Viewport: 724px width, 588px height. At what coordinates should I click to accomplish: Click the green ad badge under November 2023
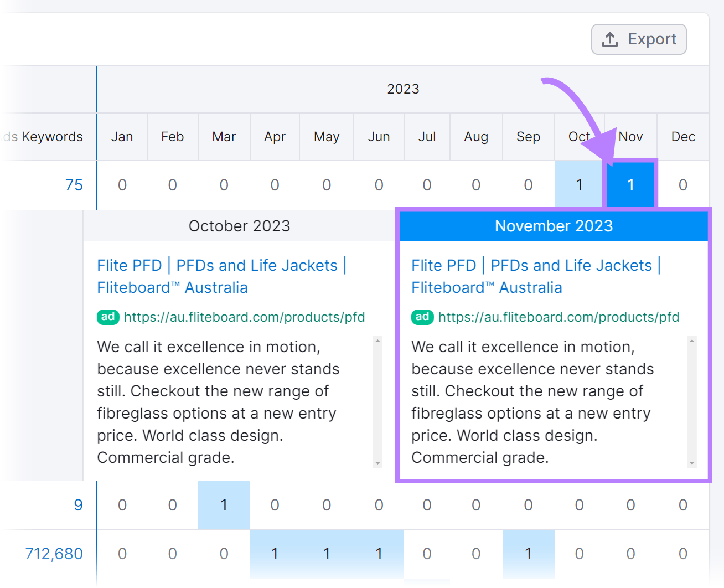click(422, 317)
